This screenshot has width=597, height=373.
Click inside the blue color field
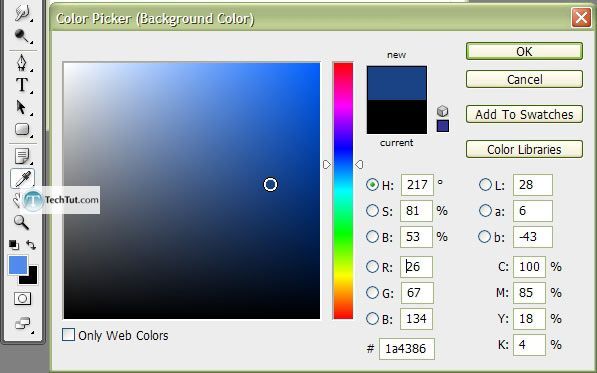tap(192, 191)
